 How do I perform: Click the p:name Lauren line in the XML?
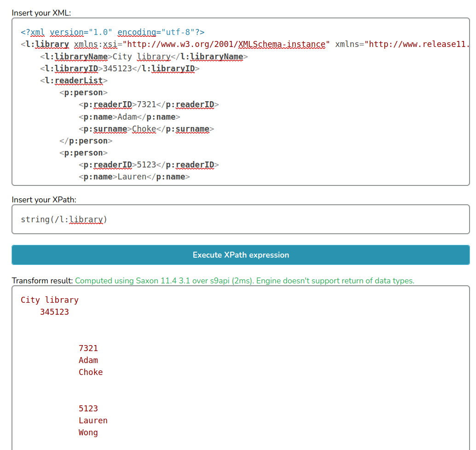134,177
